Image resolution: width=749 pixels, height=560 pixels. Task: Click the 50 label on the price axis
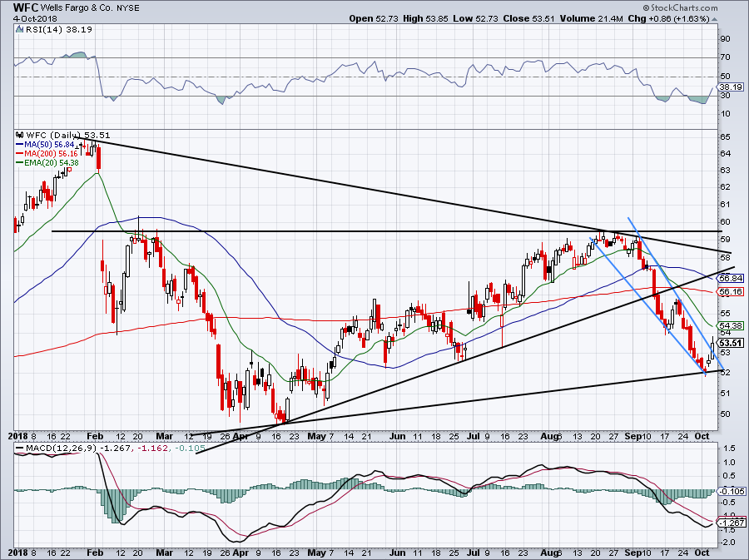725,414
